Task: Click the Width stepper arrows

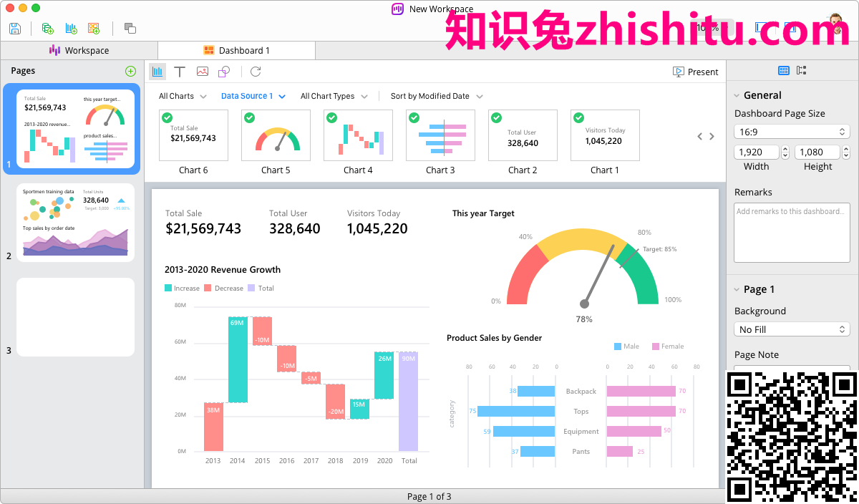Action: pos(785,152)
